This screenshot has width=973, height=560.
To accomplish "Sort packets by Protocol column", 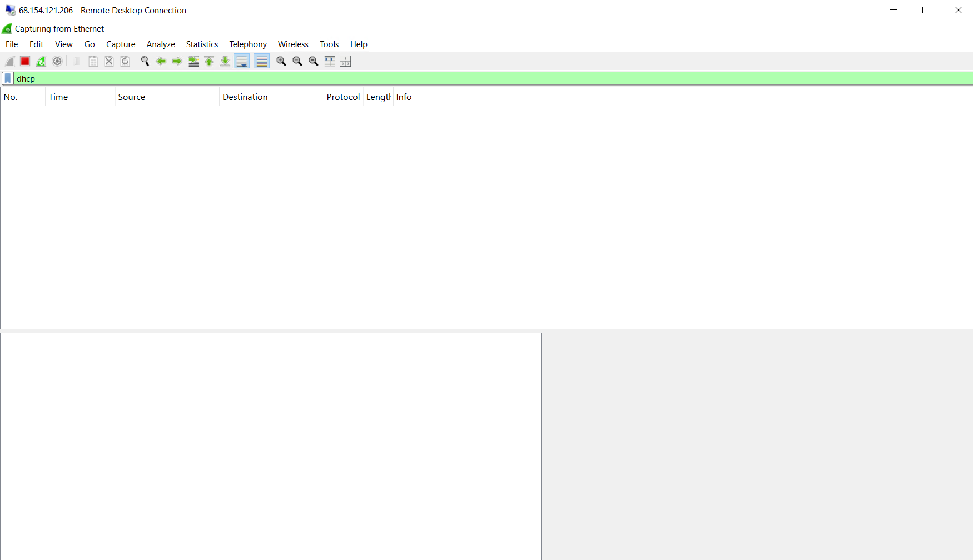I will click(x=343, y=97).
